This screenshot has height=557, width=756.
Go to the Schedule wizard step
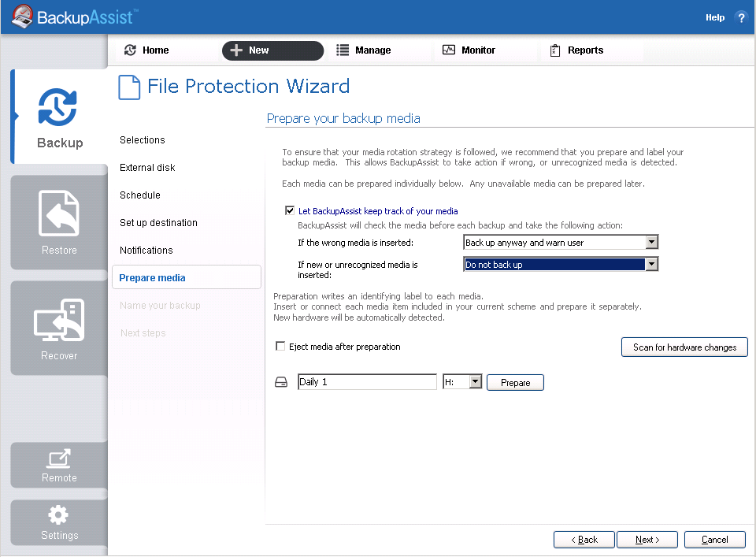140,195
